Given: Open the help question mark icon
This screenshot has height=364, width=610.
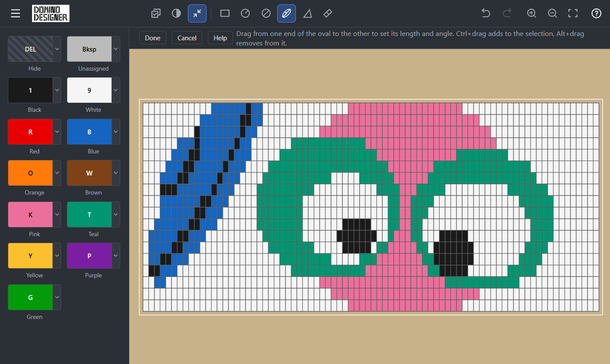Looking at the screenshot, I should (597, 13).
